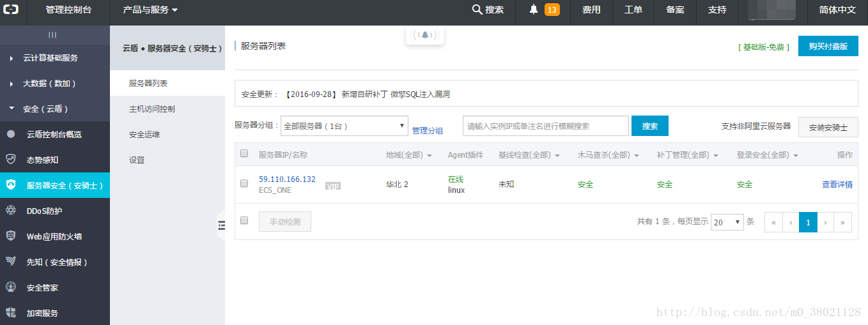
Task: Click the blurred user account area
Action: tap(772, 10)
